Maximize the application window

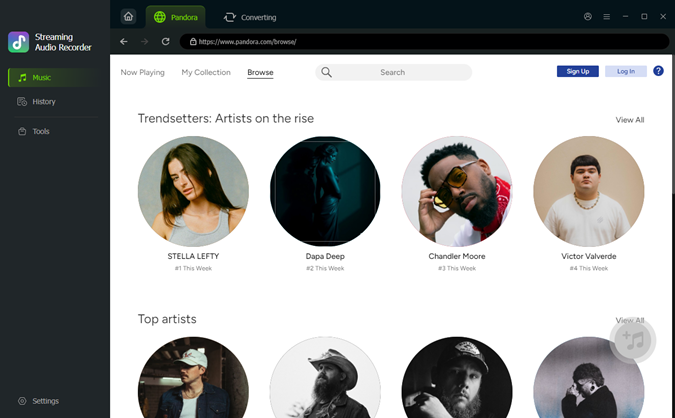click(644, 17)
